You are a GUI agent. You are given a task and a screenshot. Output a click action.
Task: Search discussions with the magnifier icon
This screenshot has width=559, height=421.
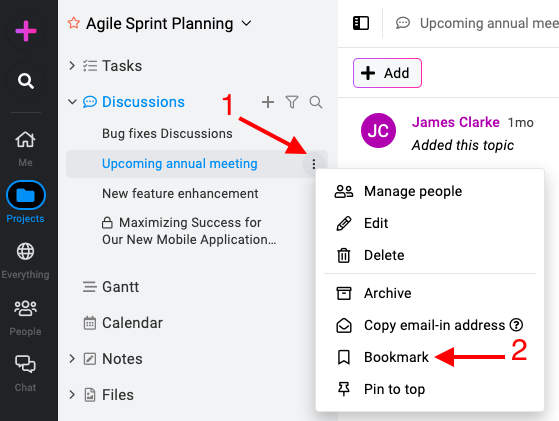click(x=316, y=102)
